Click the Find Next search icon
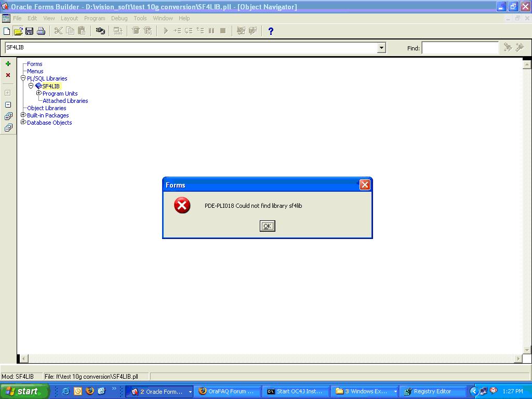Screen dimensions: 532x399 [508, 47]
